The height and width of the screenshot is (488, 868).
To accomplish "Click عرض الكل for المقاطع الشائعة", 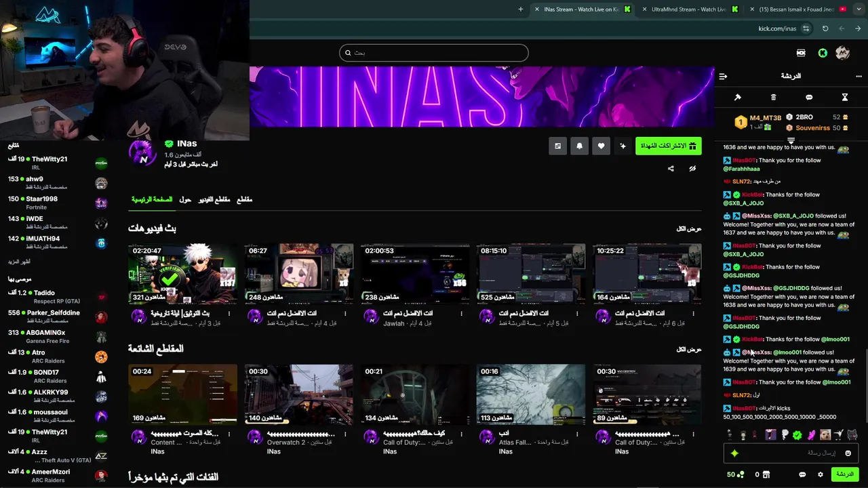I will [x=689, y=349].
